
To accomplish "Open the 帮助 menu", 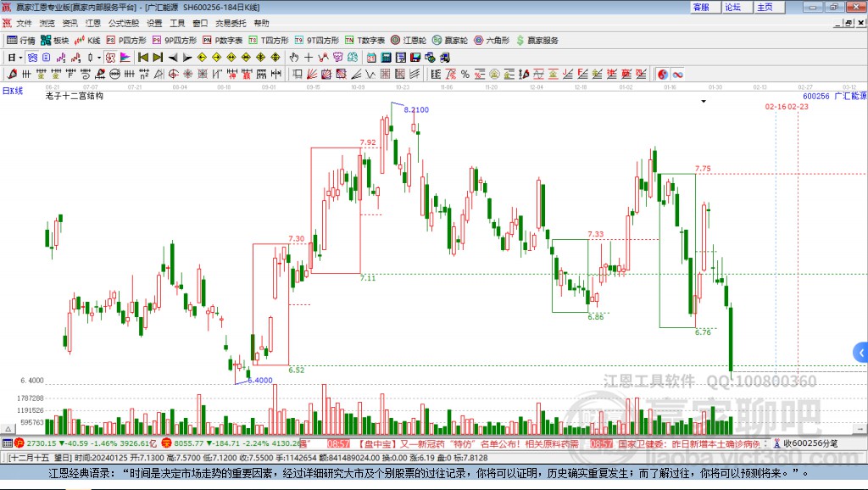I will pos(261,23).
